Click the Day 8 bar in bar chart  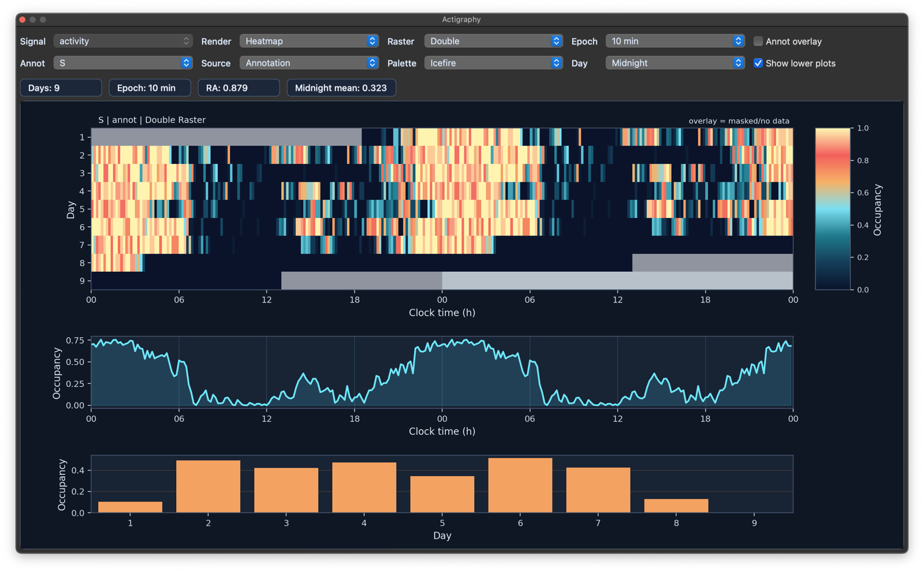point(676,506)
